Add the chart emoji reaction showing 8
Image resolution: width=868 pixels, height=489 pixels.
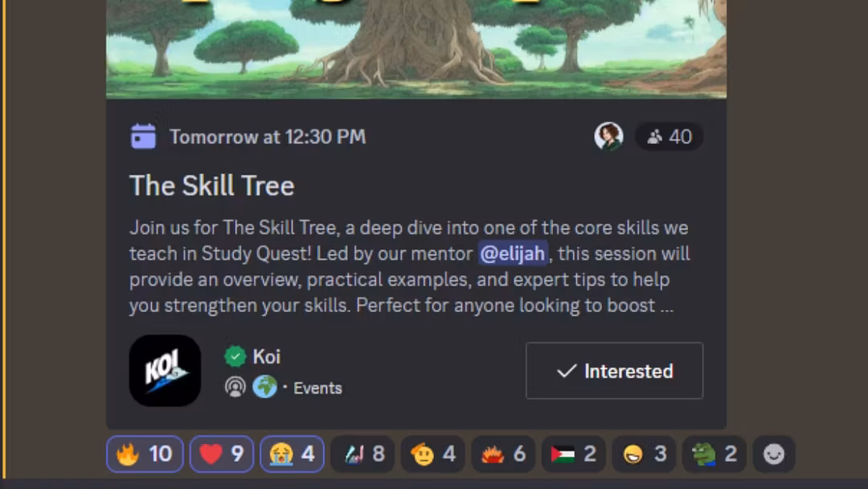(362, 454)
